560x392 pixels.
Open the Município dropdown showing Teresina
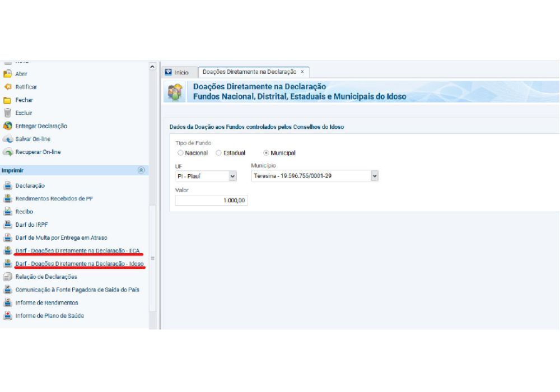(x=374, y=175)
